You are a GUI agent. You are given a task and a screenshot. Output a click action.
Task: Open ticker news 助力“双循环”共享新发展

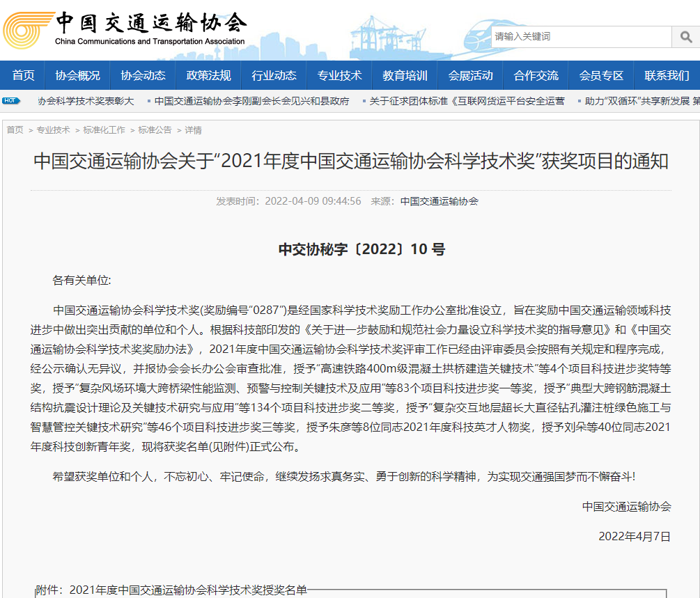[x=642, y=102]
